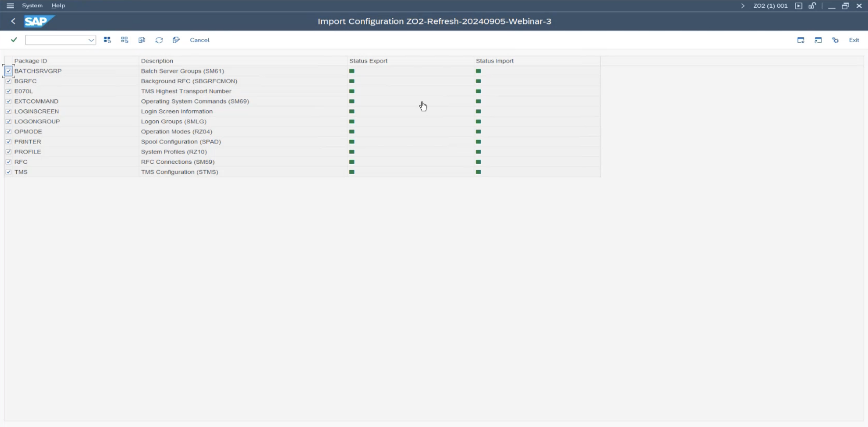Click 'TMS Highest Transport Number' description
This screenshot has height=427, width=868.
coord(186,91)
